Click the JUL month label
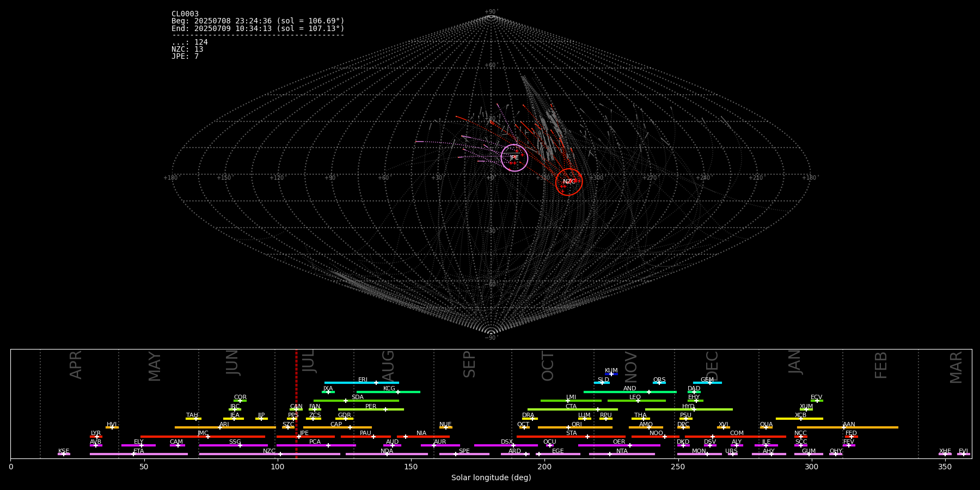 (x=308, y=361)
